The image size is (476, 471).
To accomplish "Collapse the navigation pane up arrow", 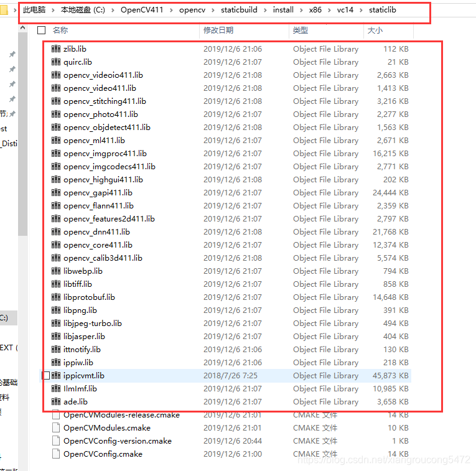I will pyautogui.click(x=23, y=28).
